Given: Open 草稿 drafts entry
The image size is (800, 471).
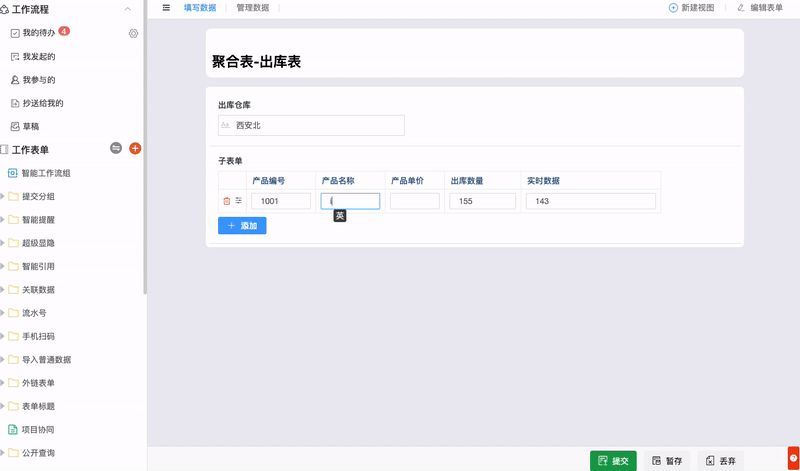Looking at the screenshot, I should point(31,127).
